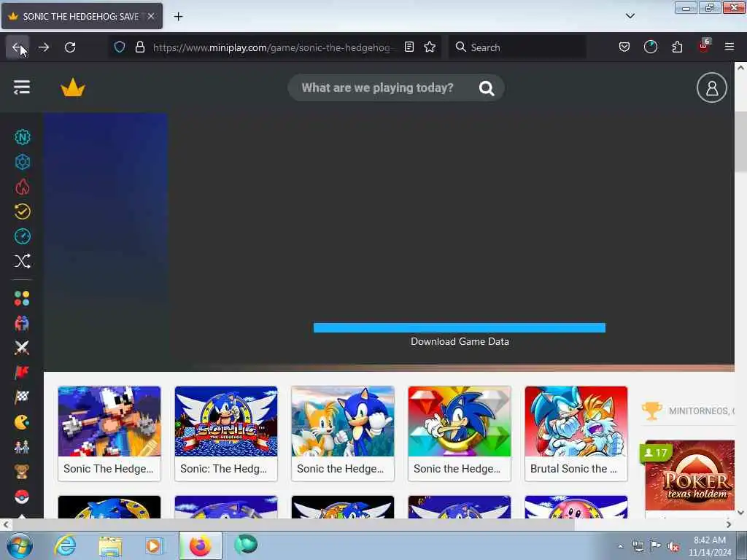
Task: Expand the list all tabs chevron
Action: pyautogui.click(x=630, y=16)
